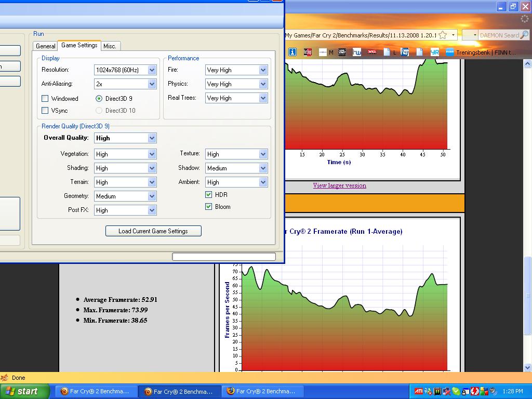Click the blue info bookmark icon
Viewport: 532px width, 399px height.
292,52
